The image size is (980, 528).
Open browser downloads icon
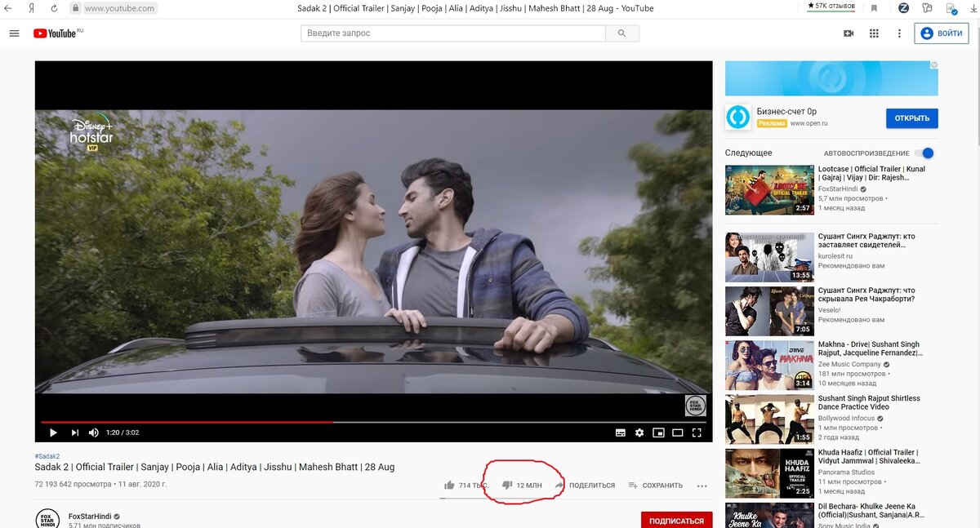coord(973,8)
